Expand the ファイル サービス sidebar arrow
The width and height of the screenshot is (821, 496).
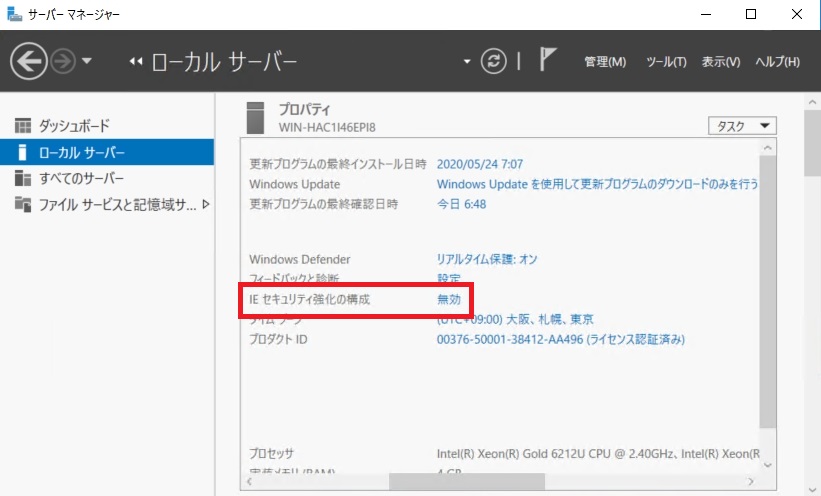[x=206, y=204]
